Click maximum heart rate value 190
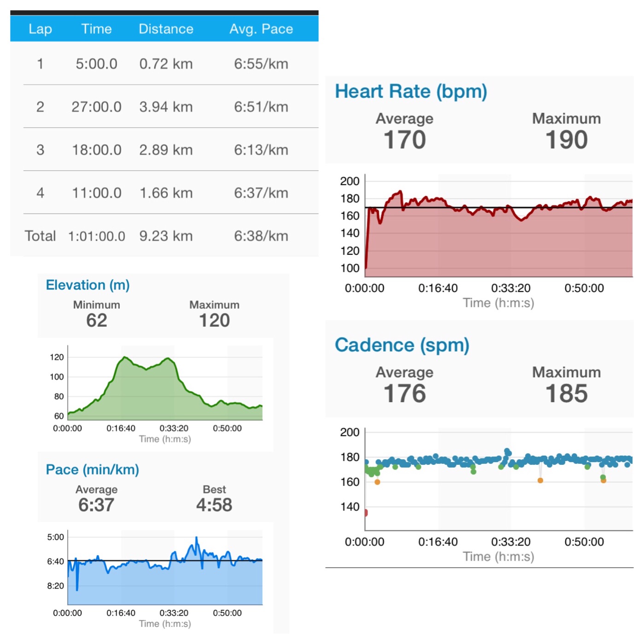 pyautogui.click(x=566, y=140)
